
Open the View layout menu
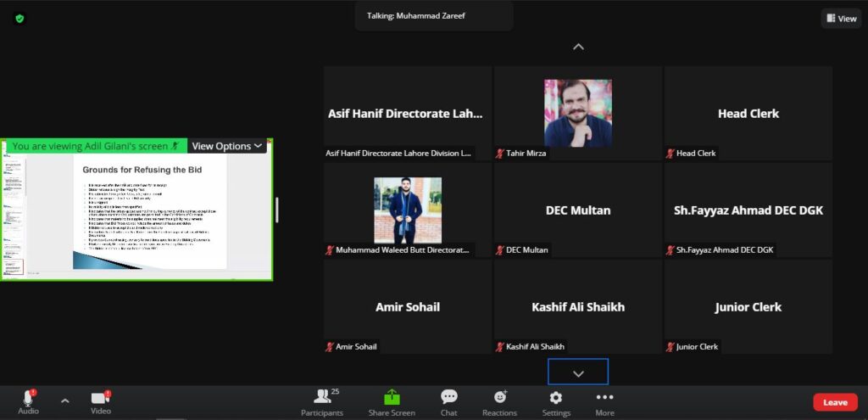click(840, 19)
